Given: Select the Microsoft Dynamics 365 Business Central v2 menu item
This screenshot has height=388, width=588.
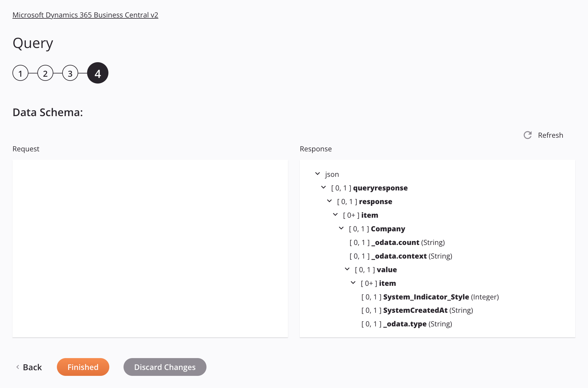Looking at the screenshot, I should pos(85,14).
